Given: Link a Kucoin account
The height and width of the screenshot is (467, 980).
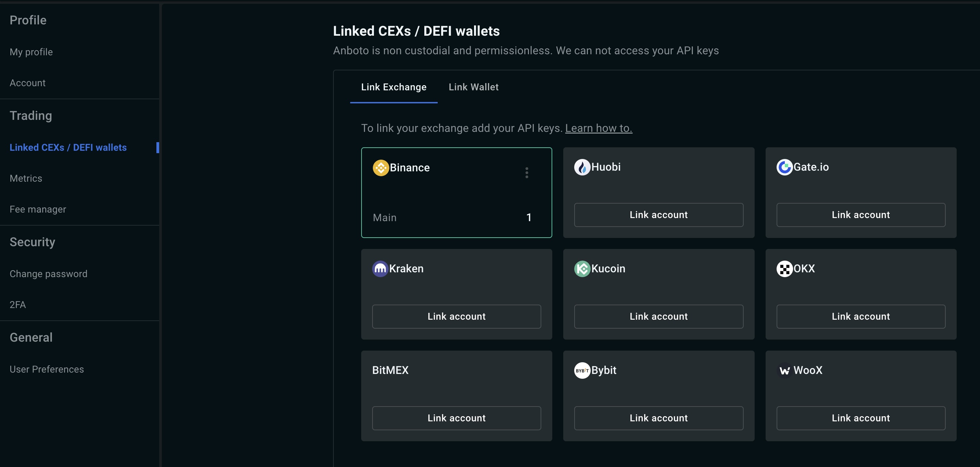Looking at the screenshot, I should coord(659,317).
